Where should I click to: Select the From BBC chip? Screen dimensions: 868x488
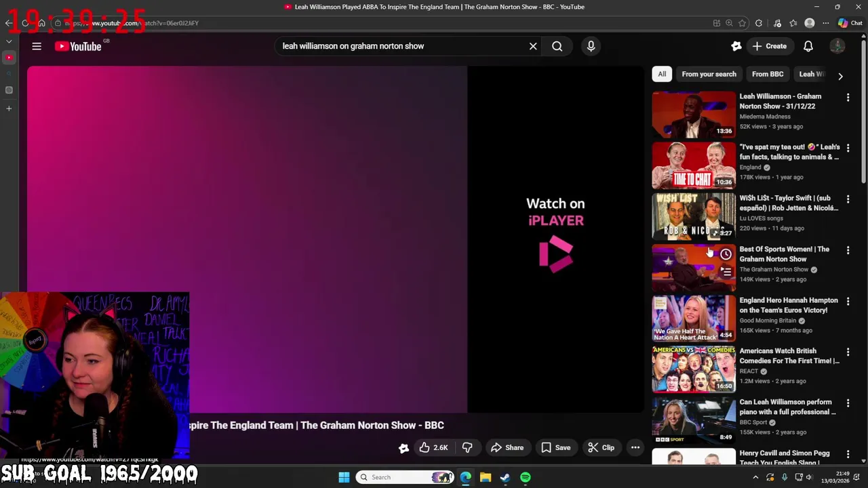768,74
